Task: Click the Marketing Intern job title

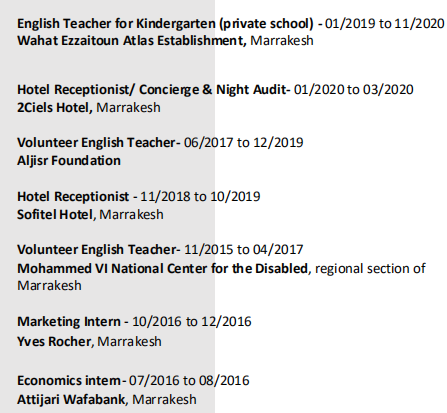Action: 69,322
